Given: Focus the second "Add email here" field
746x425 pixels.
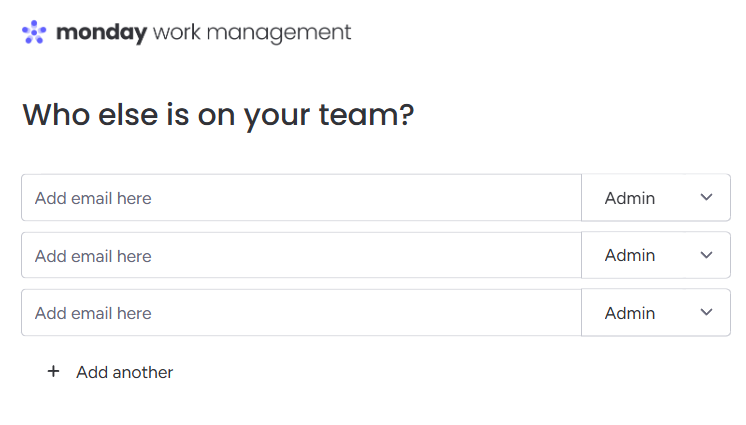Looking at the screenshot, I should (302, 255).
